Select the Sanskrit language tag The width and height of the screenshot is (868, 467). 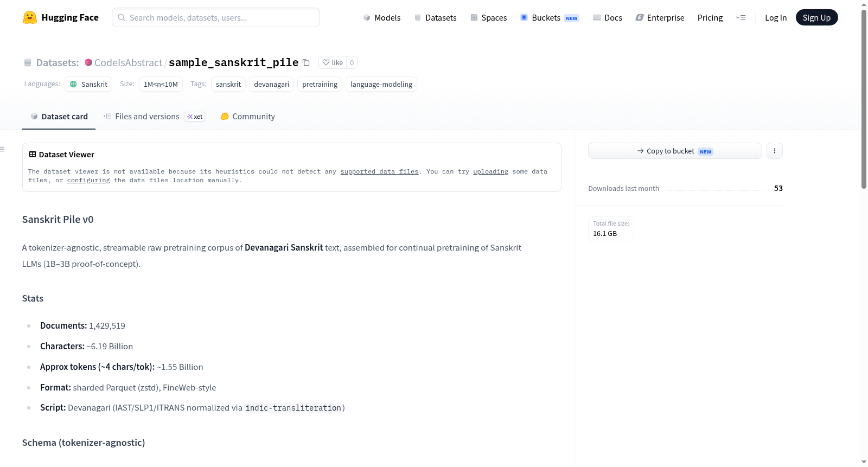[89, 84]
